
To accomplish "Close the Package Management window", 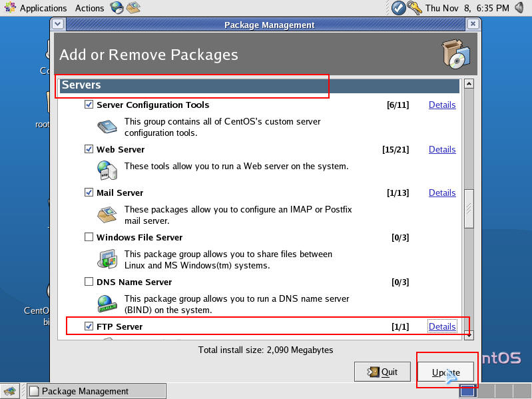I will [x=473, y=24].
